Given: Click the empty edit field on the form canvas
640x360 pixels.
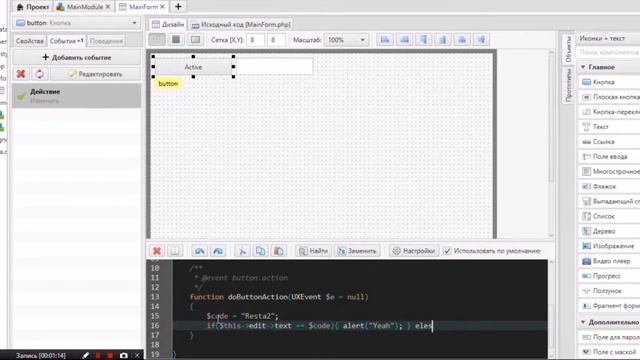Looking at the screenshot, I should (x=274, y=66).
